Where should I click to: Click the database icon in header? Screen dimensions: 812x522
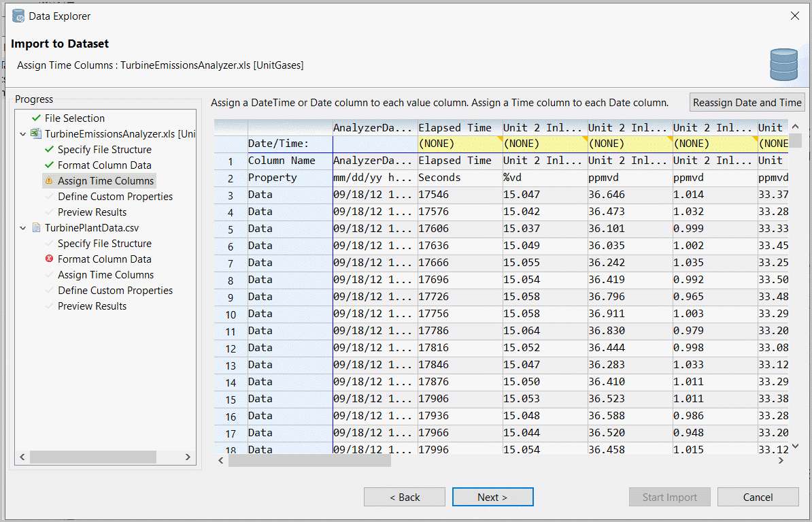783,65
